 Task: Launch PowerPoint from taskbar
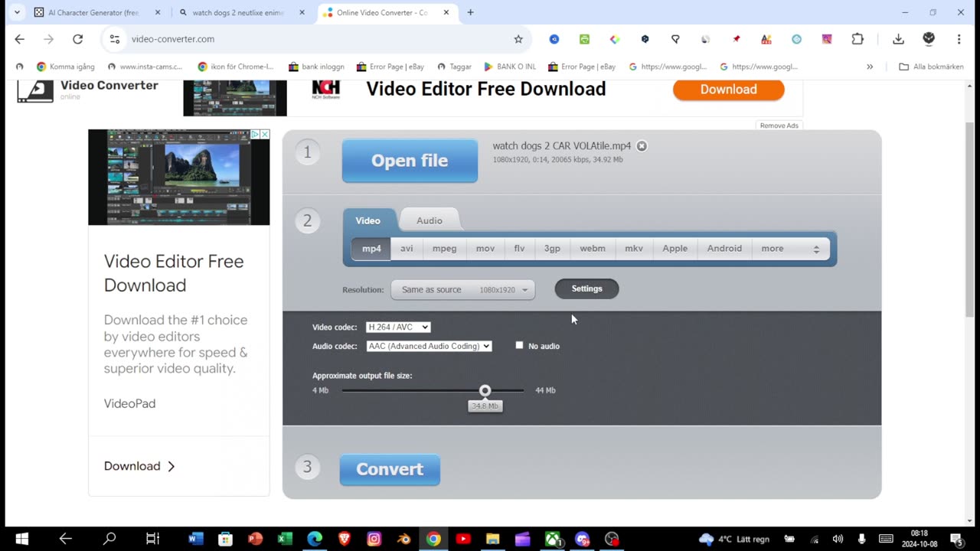(255, 539)
